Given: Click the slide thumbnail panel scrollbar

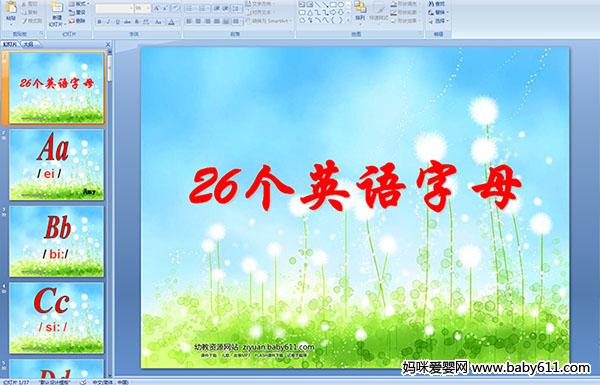Looking at the screenshot, I should point(110,214).
